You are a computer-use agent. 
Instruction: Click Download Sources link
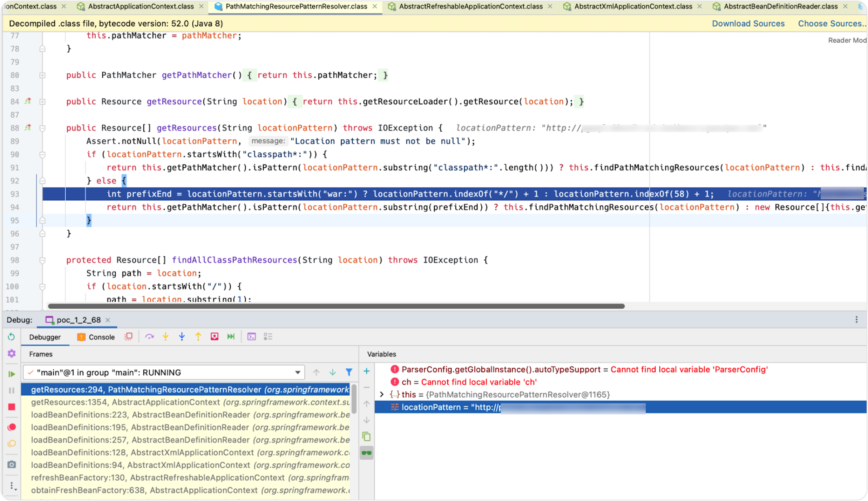[748, 24]
